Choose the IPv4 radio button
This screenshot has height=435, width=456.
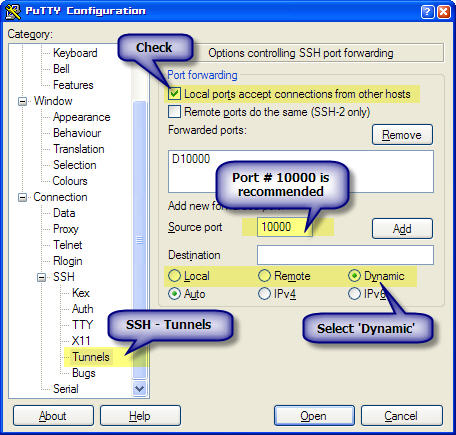pyautogui.click(x=264, y=294)
